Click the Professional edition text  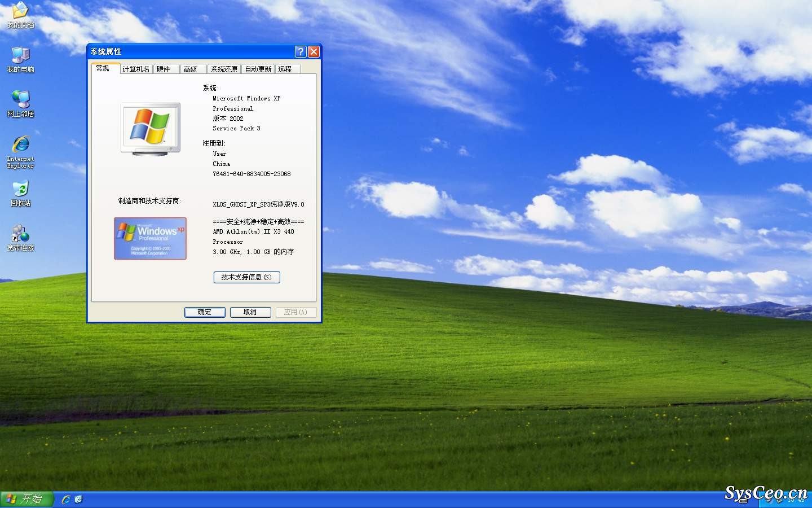[233, 108]
